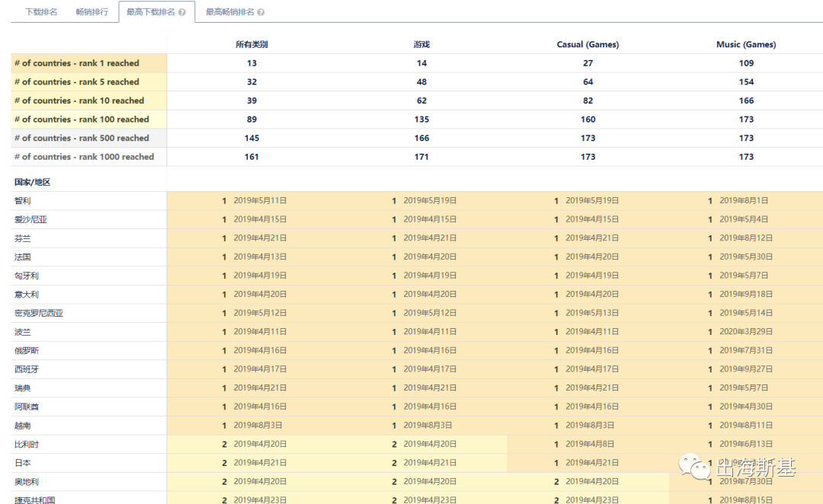Screen dimensions: 823x504
Task: Click the 国家/地区 header label
Action: coord(33,183)
